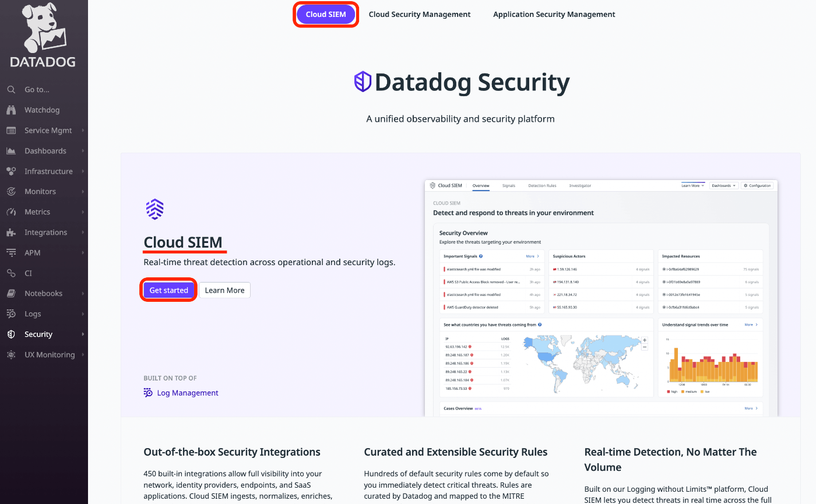Click the Watchdog binoculars icon
Image resolution: width=816 pixels, height=504 pixels.
[x=11, y=110]
